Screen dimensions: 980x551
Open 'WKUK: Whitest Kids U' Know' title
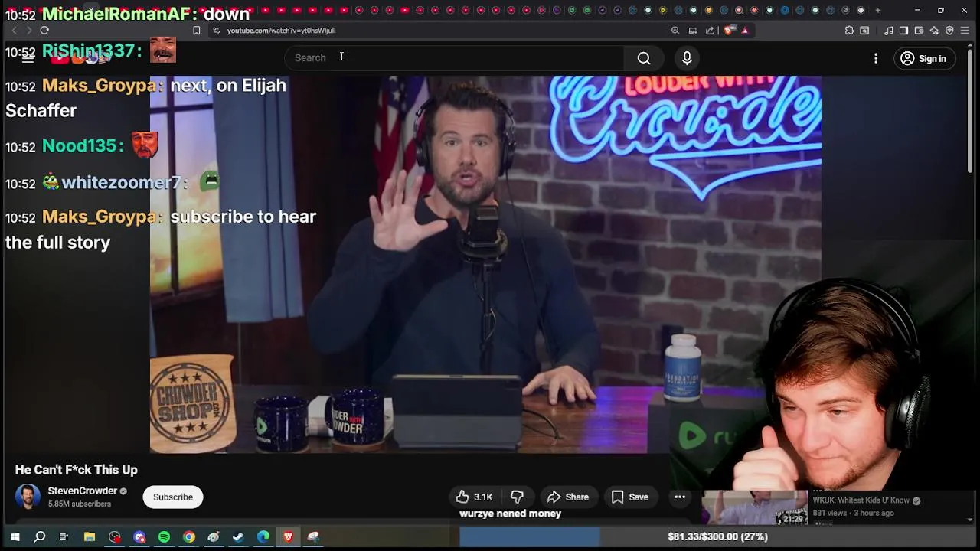(x=861, y=500)
